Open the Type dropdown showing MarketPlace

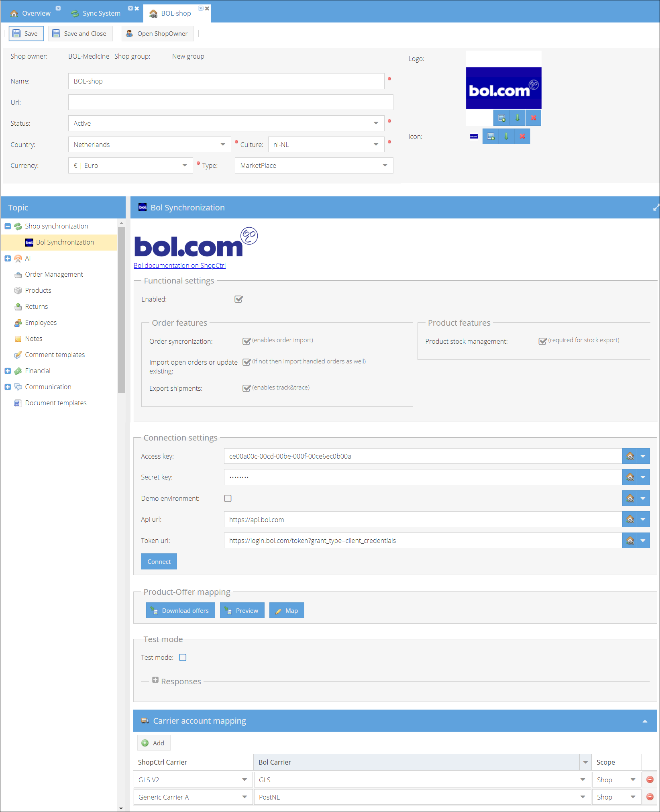coord(385,165)
